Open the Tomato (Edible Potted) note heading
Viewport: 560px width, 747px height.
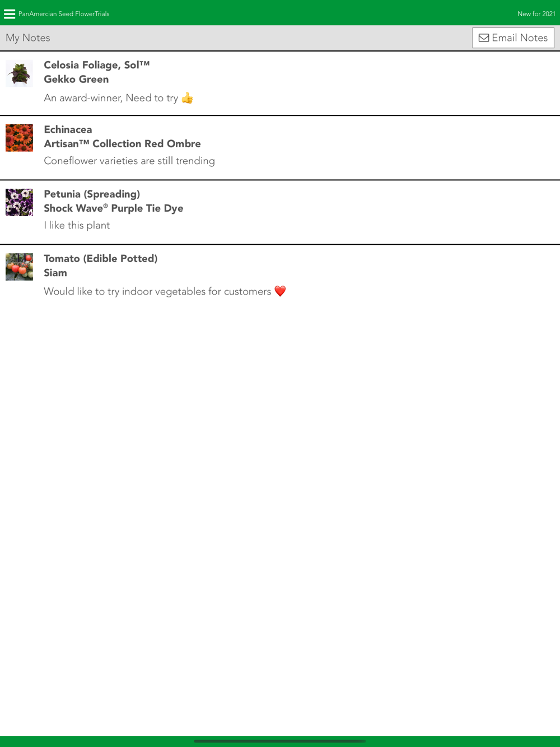point(101,259)
